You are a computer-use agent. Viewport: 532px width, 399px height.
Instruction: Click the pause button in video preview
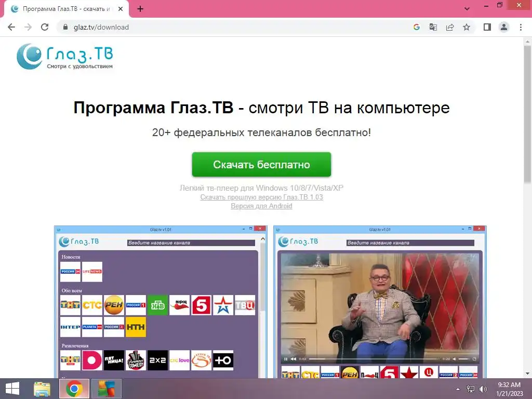point(286,359)
